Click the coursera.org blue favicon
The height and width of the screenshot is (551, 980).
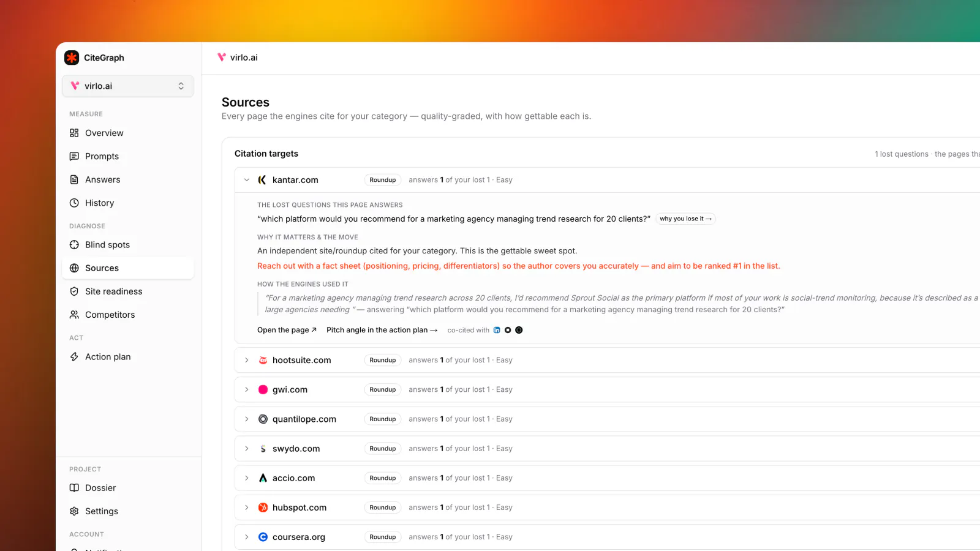click(263, 537)
